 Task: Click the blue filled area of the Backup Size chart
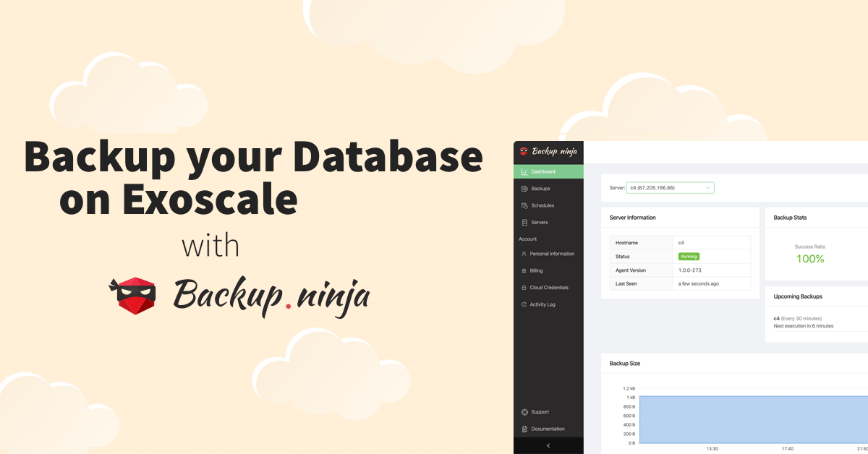(x=753, y=419)
